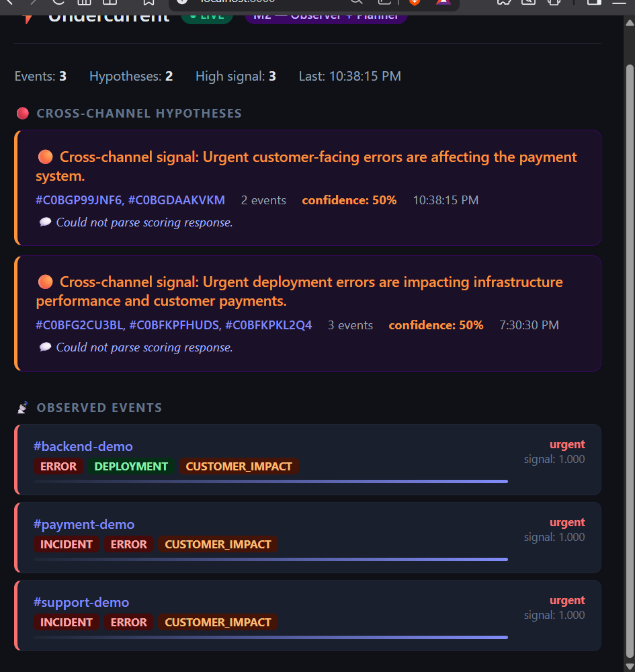Click the page's vertical scrollbar thumb
635x672 pixels.
click(630, 360)
